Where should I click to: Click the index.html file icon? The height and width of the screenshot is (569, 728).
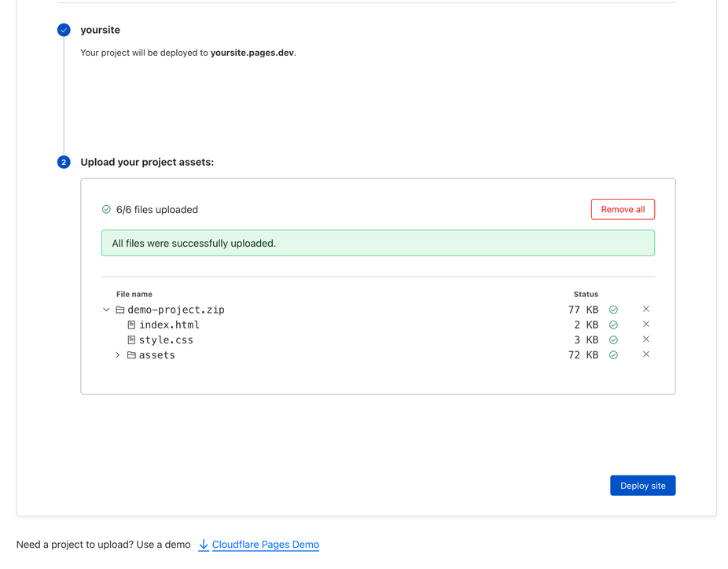click(x=131, y=325)
